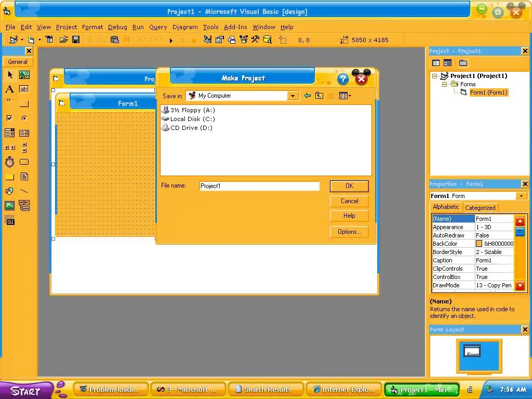Click the Start run toolbar button
Image resolution: width=532 pixels, height=399 pixels.
[x=171, y=41]
